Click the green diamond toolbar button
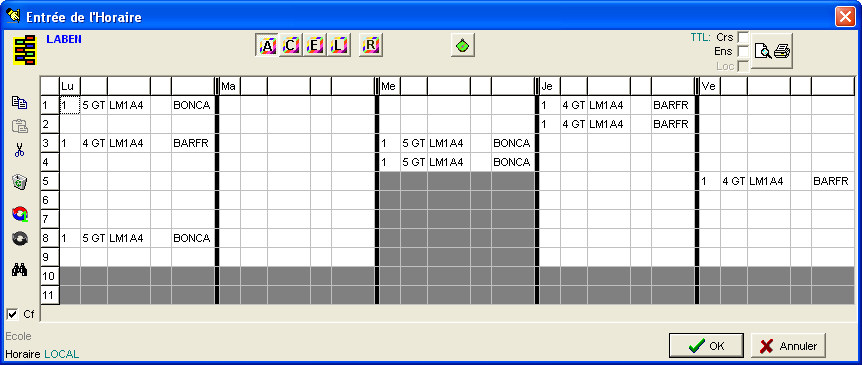862x365 pixels. pyautogui.click(x=463, y=46)
